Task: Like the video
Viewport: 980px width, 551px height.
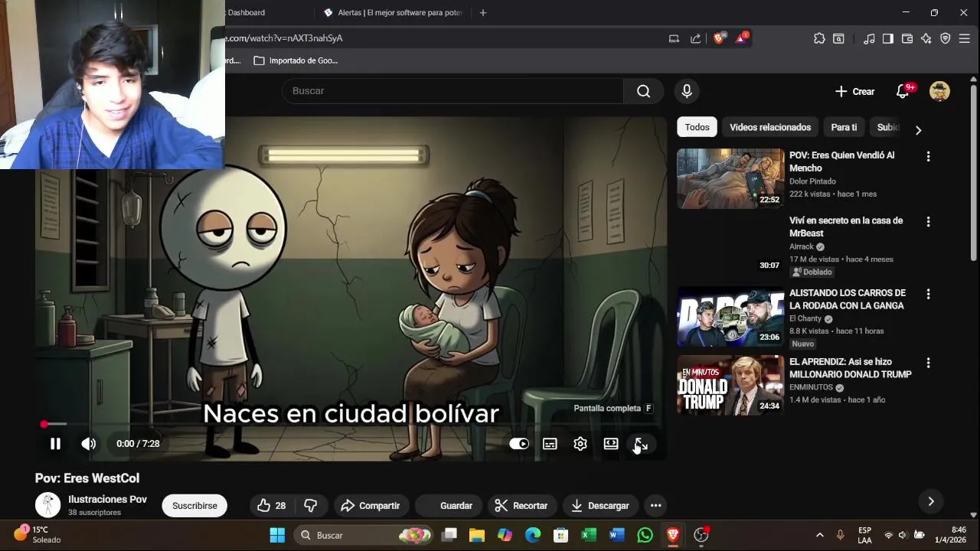Action: [271, 506]
